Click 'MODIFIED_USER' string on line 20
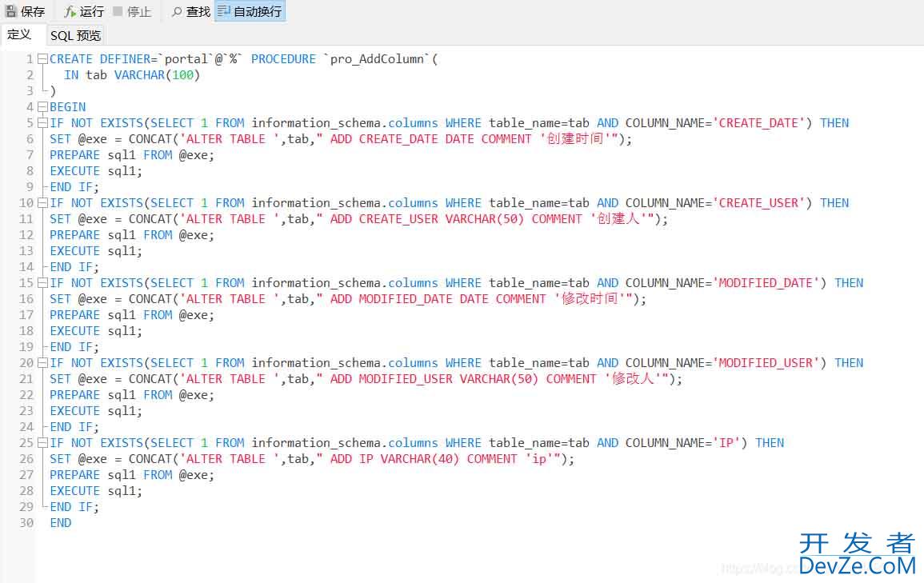This screenshot has width=924, height=583. [x=766, y=363]
